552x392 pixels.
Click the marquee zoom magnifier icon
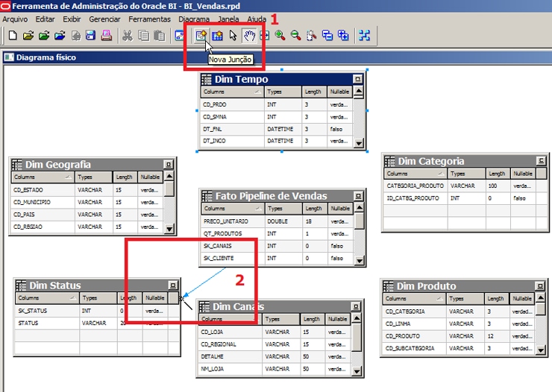point(312,36)
